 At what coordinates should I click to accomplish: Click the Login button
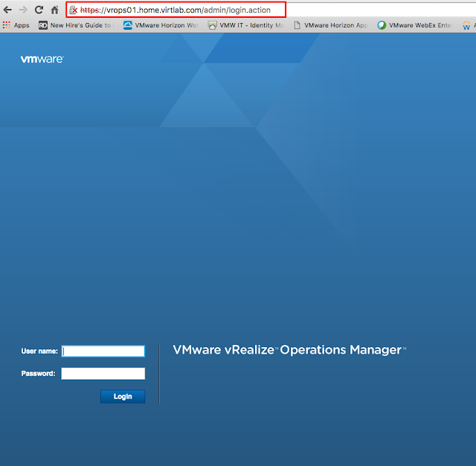click(x=123, y=396)
